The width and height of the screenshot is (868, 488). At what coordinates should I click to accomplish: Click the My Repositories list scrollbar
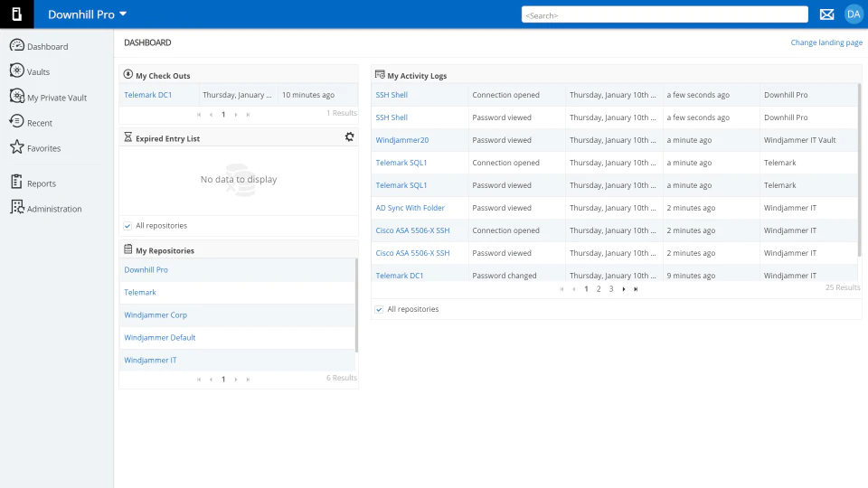point(356,305)
